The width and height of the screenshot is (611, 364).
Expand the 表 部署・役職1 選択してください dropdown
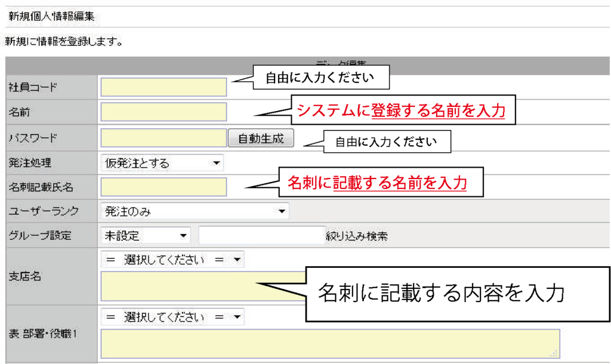click(x=173, y=317)
